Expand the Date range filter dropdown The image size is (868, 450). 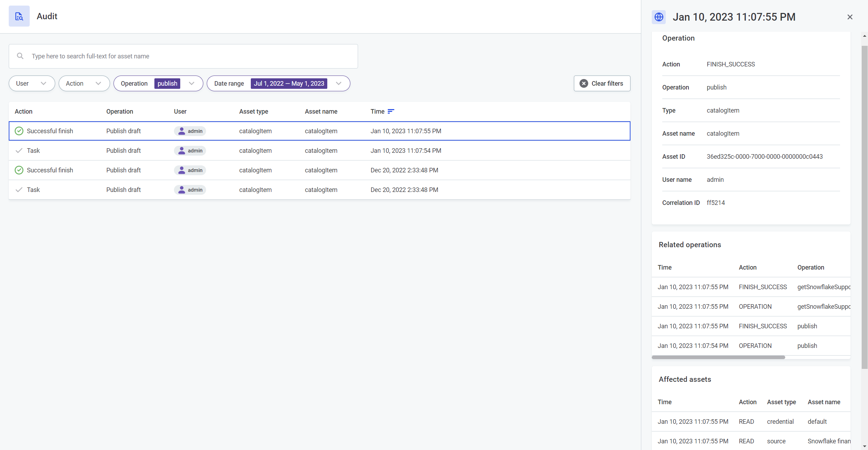coord(339,83)
